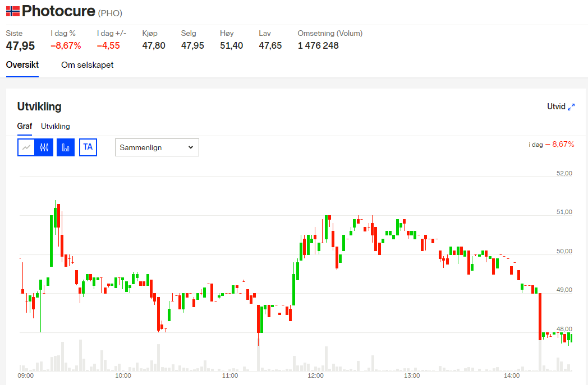
Task: Click the Kjøp value 47,80
Action: [154, 46]
